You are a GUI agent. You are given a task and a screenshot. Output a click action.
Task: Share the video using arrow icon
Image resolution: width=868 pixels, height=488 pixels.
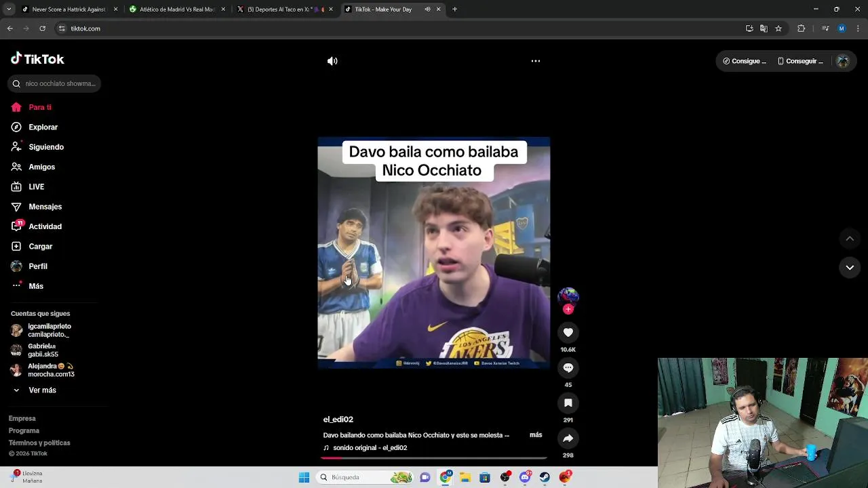click(x=568, y=438)
